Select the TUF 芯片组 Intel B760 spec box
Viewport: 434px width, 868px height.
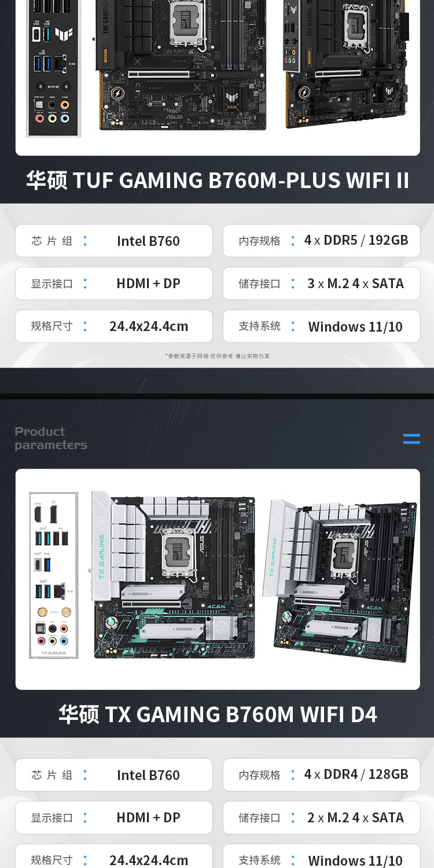coord(114,241)
